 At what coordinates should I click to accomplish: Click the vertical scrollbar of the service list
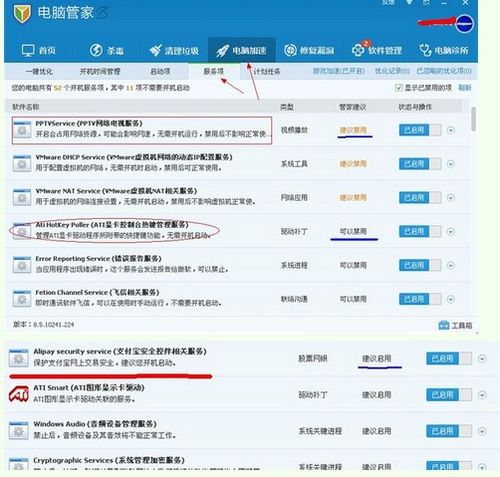tap(473, 118)
